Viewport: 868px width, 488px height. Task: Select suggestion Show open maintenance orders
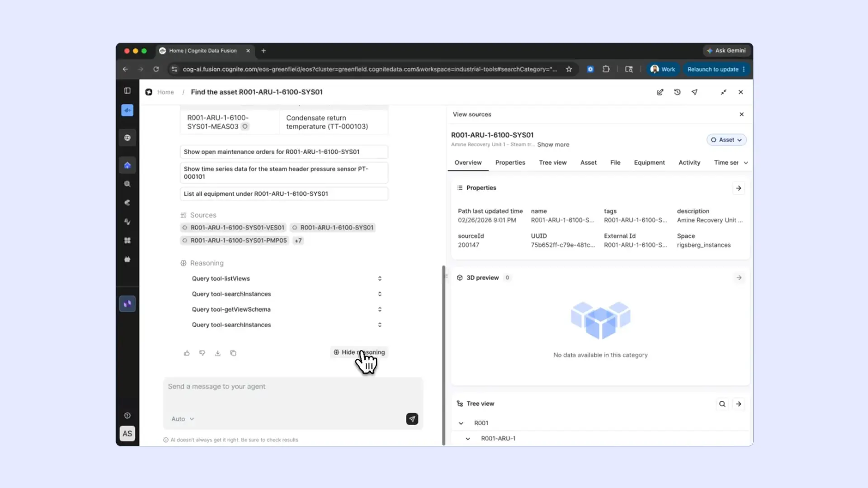284,152
